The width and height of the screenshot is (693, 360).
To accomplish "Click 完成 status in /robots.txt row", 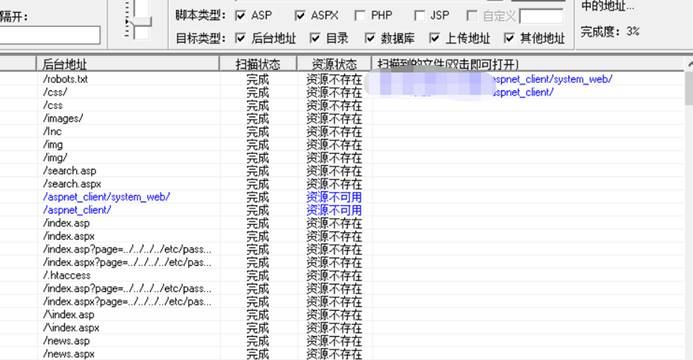I will (258, 80).
